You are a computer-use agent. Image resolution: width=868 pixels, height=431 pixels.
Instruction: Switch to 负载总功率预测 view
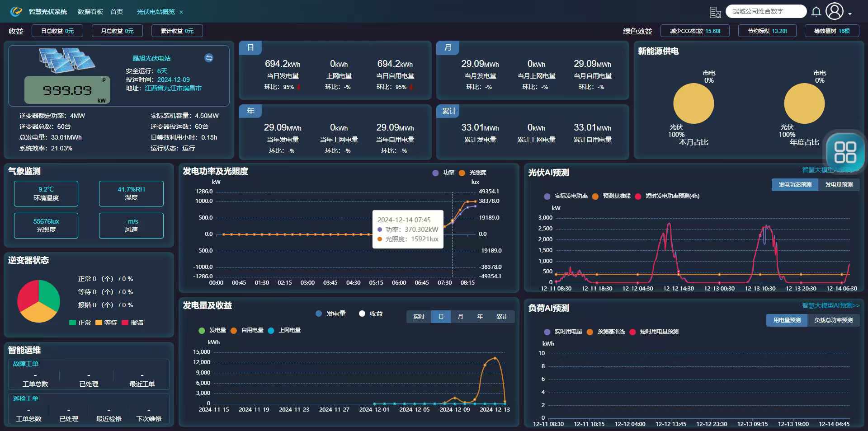[x=833, y=320]
